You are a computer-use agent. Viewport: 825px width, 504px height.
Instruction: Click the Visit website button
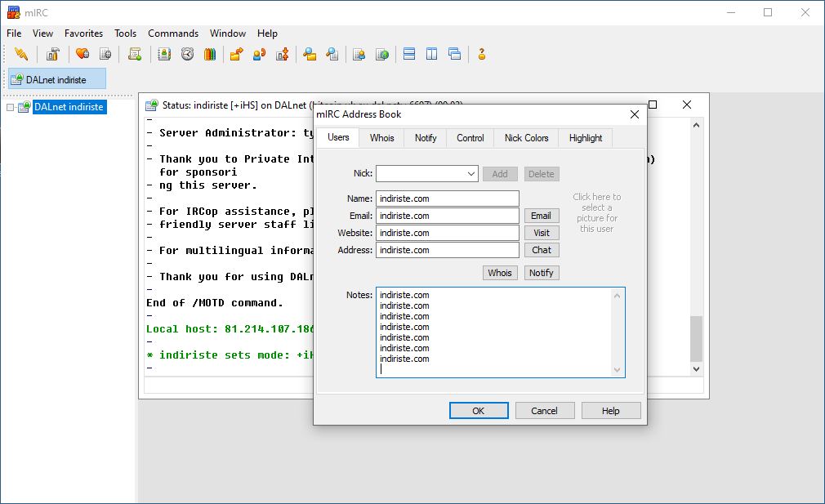coord(542,233)
